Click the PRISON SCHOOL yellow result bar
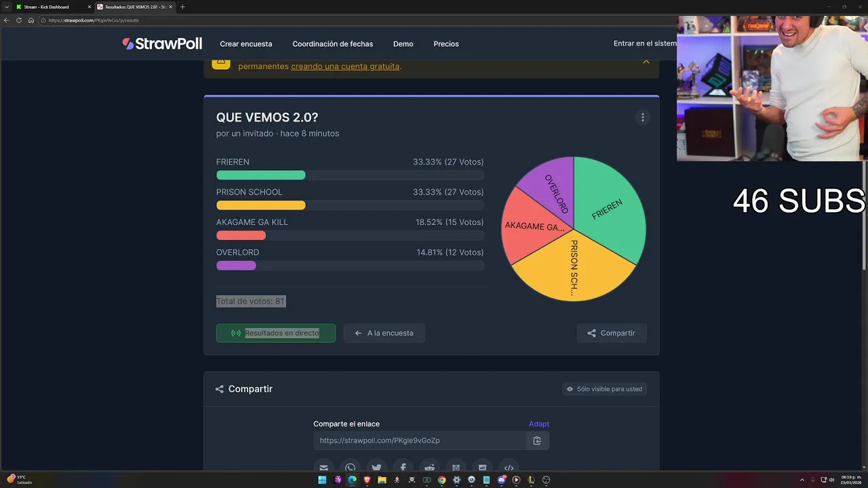The width and height of the screenshot is (868, 488). click(x=261, y=205)
